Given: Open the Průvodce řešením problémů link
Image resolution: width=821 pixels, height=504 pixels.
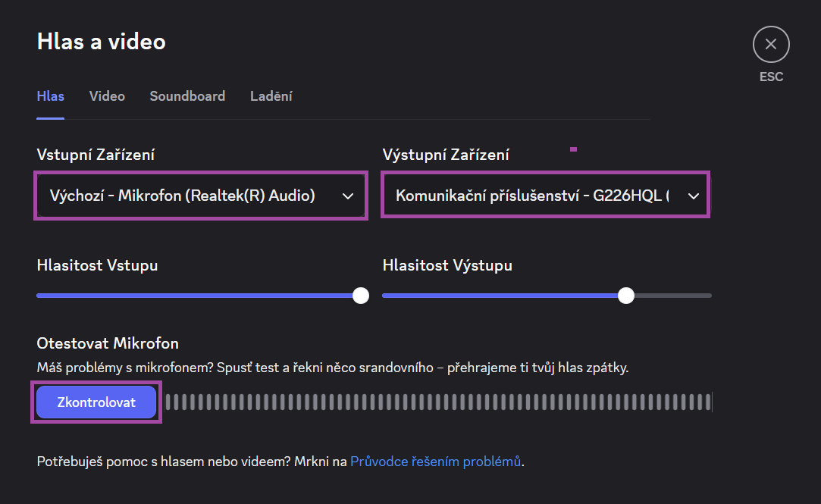Looking at the screenshot, I should (x=436, y=461).
